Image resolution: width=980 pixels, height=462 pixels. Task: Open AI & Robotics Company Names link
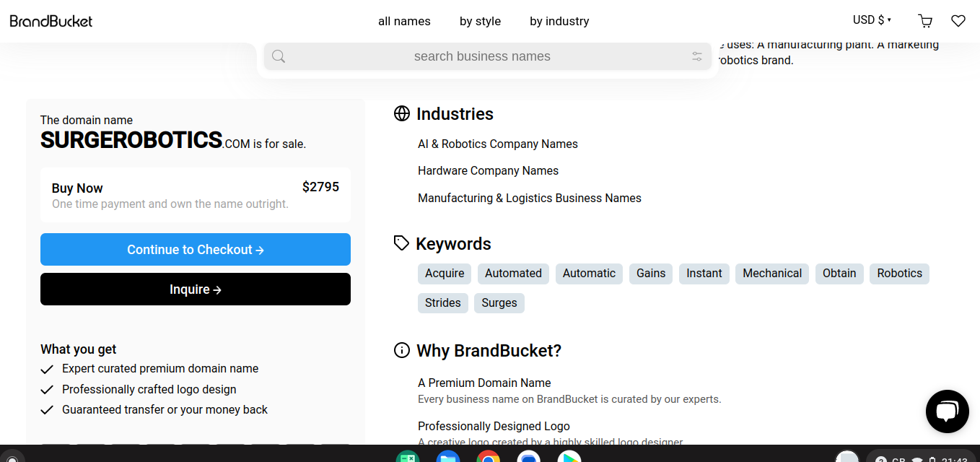click(x=497, y=144)
